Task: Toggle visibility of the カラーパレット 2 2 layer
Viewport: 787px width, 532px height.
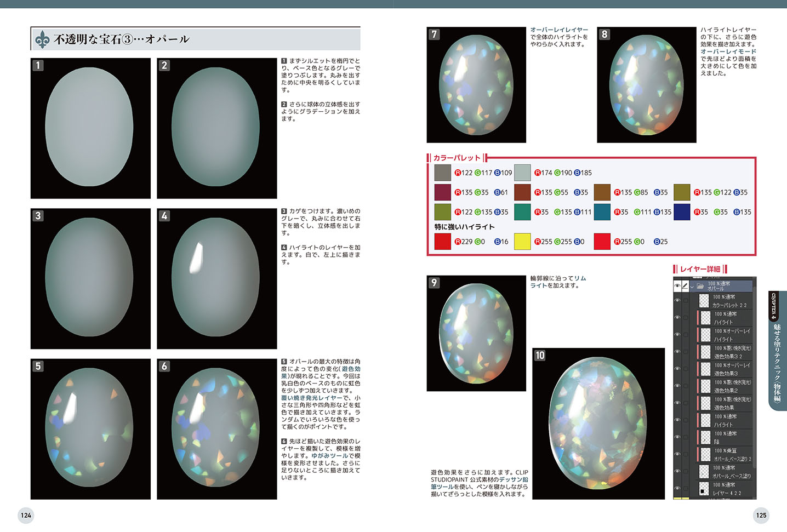Action: [677, 301]
